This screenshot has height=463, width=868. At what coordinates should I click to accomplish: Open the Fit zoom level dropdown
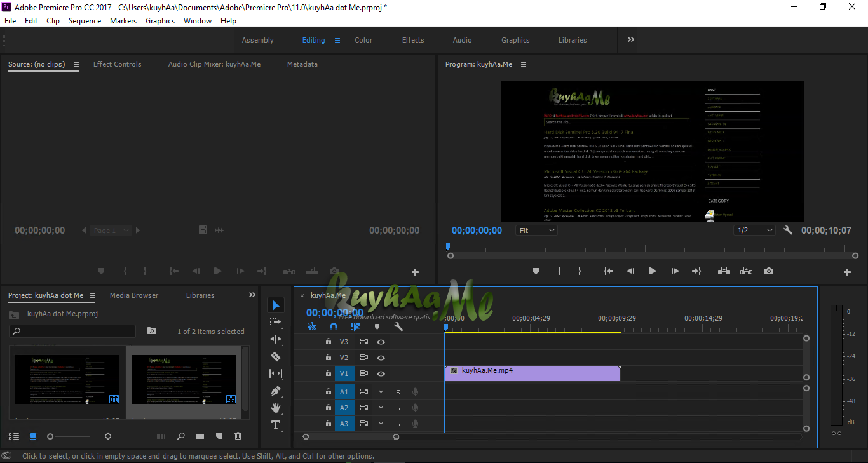pos(536,231)
